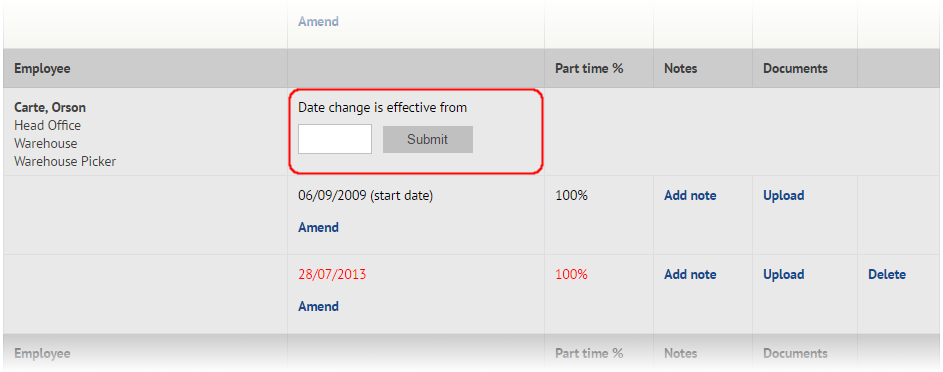Click the Notes header in the dark bar

[x=680, y=69]
